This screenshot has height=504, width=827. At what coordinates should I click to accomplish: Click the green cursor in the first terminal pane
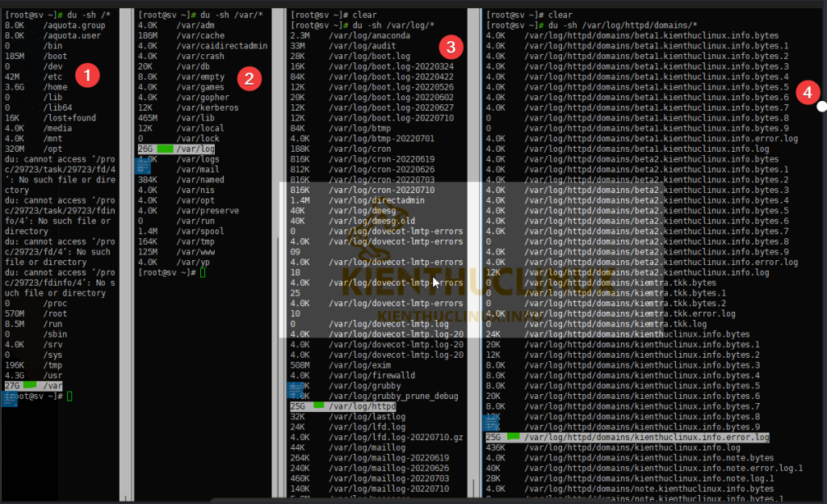[70, 397]
